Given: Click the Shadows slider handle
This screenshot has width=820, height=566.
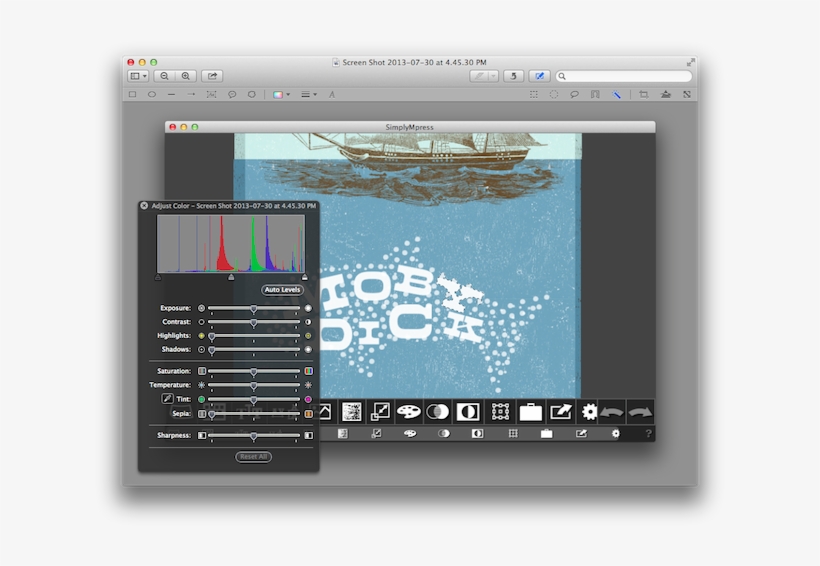Looking at the screenshot, I should pos(212,350).
